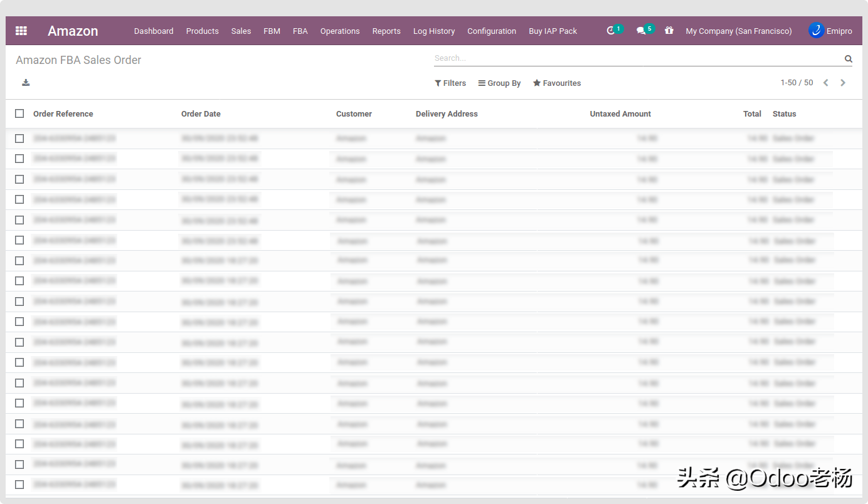Click the search magnifier icon
This screenshot has height=504, width=868.
(848, 59)
